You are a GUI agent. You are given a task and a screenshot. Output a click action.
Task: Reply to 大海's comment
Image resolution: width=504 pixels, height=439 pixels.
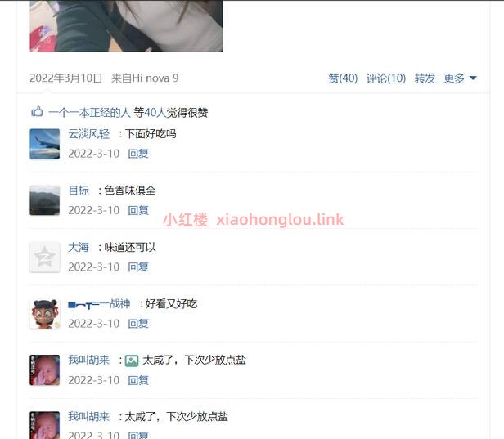(138, 267)
